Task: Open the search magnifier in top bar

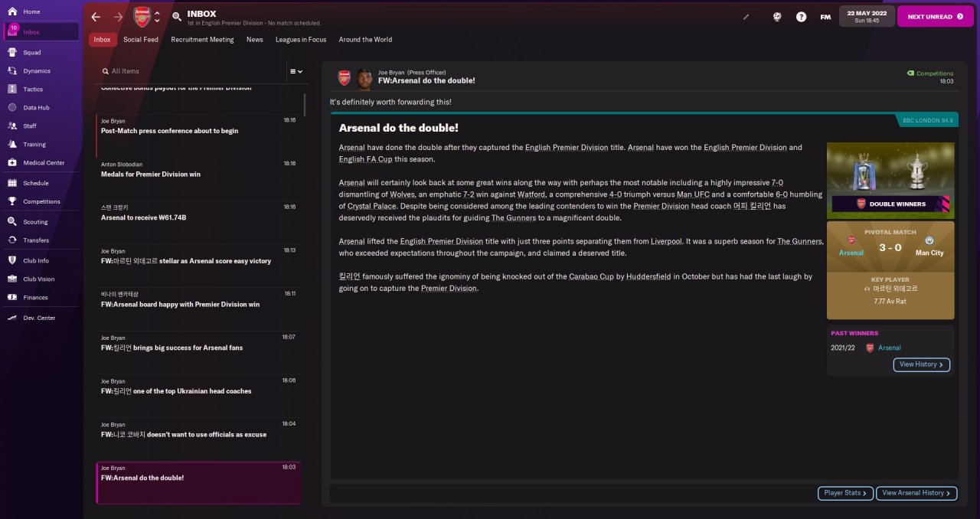Action: coord(177,17)
